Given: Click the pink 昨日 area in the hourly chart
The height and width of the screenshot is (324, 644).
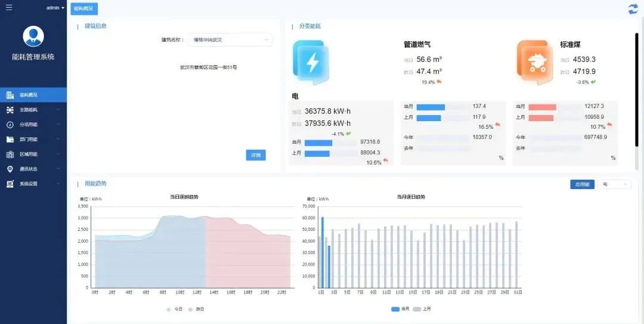Looking at the screenshot, I should point(247,253).
